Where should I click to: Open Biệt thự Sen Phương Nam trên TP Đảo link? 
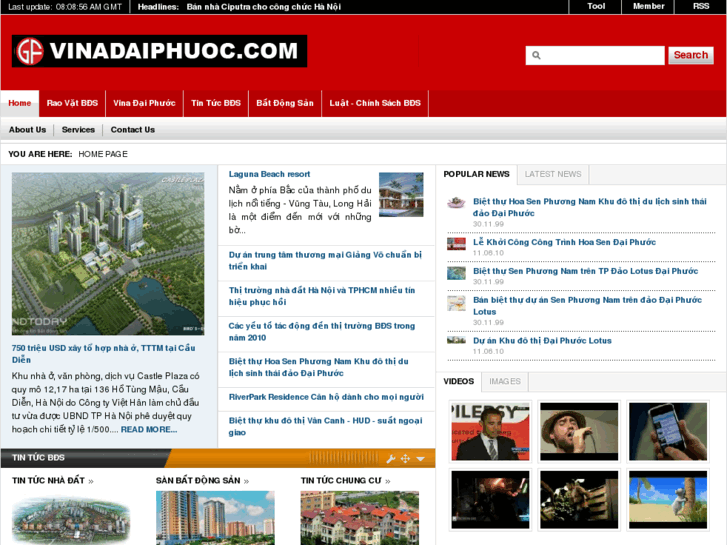(585, 271)
